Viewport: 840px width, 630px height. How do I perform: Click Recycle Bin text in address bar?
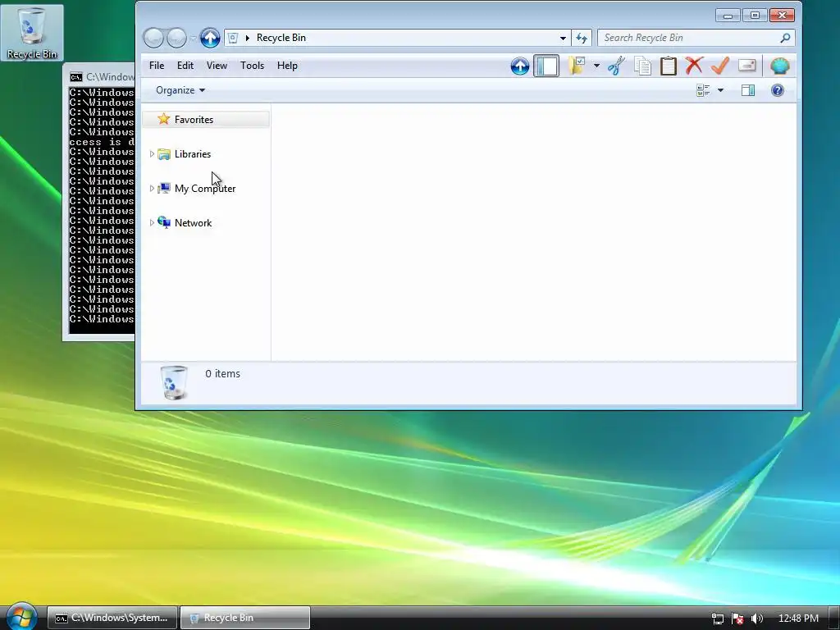(281, 38)
